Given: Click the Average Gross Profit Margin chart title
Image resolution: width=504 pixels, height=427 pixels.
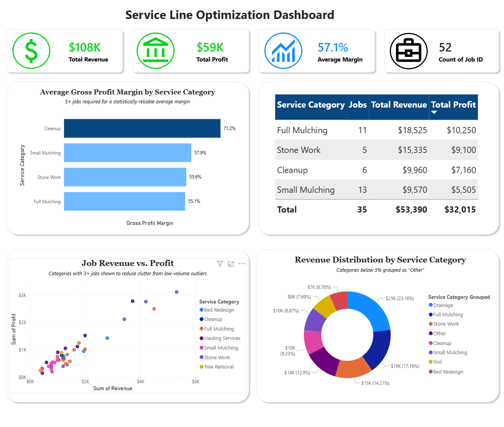Looking at the screenshot, I should pyautogui.click(x=127, y=92).
